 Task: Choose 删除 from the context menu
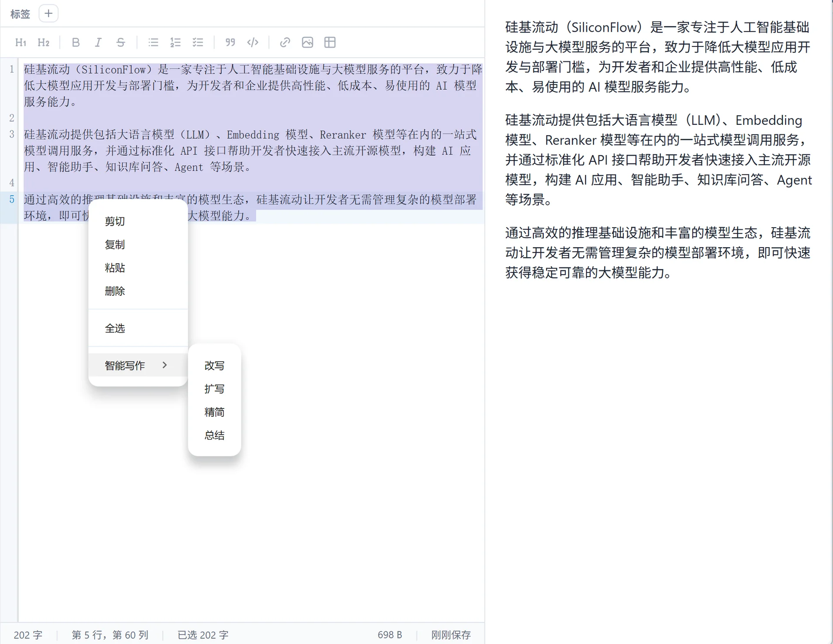(x=138, y=291)
